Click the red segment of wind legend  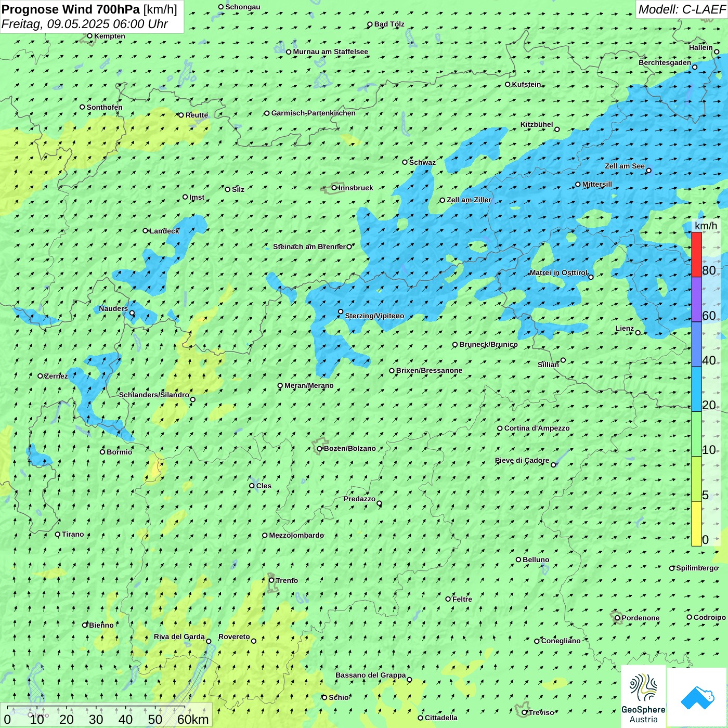click(696, 254)
